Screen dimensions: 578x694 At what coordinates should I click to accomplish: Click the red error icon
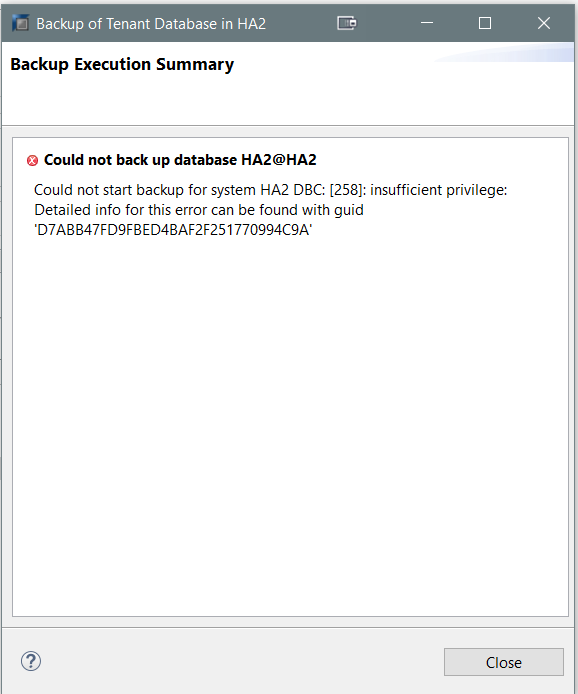pos(32,160)
